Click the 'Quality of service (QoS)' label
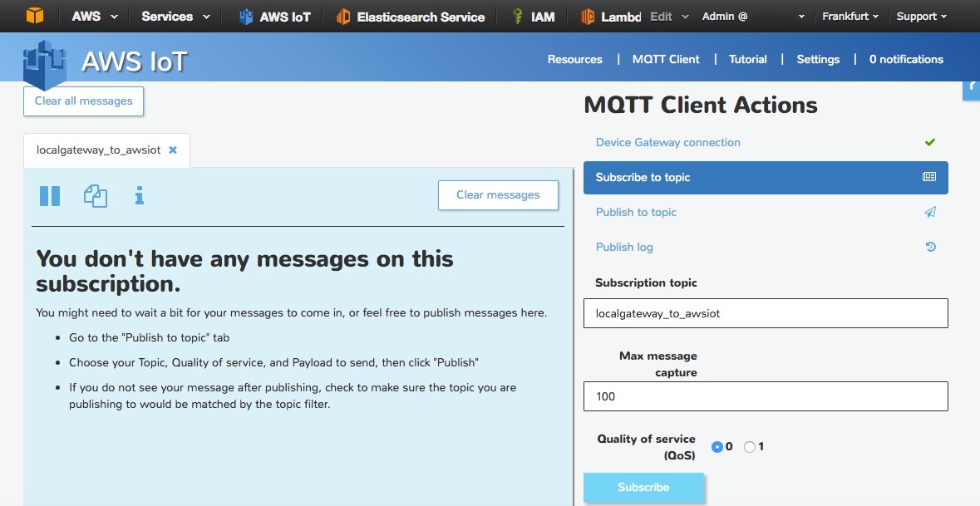Image resolution: width=980 pixels, height=506 pixels. 646,447
